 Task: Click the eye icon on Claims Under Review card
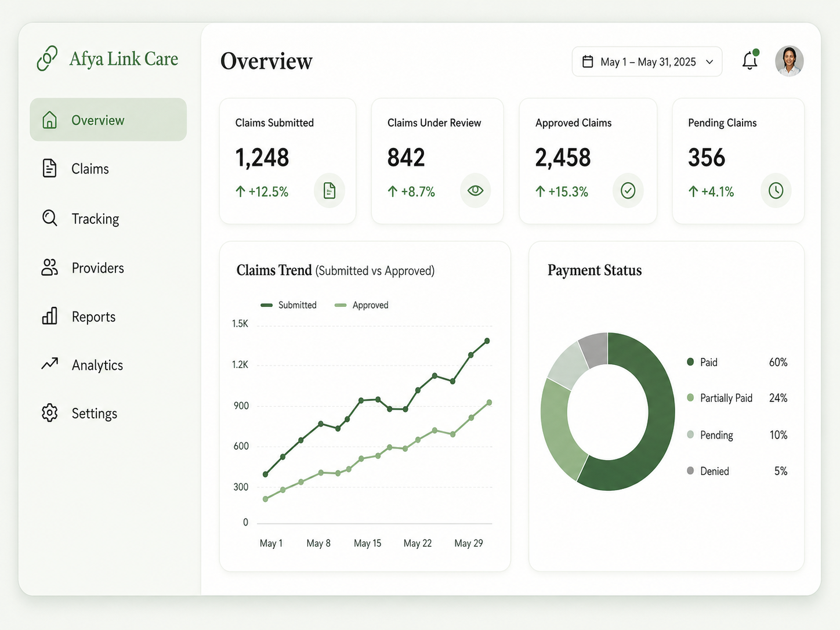pyautogui.click(x=475, y=190)
